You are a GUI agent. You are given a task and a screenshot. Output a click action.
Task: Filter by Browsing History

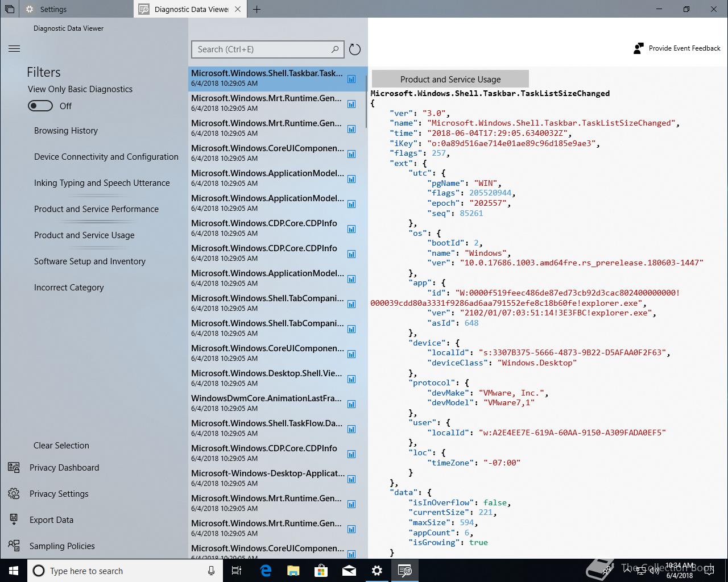pos(66,131)
